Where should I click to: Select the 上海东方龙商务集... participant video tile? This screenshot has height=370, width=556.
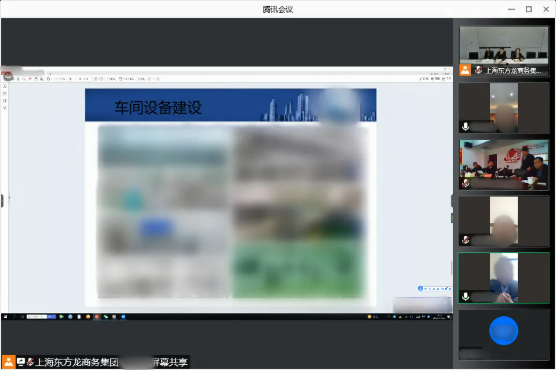pyautogui.click(x=504, y=51)
